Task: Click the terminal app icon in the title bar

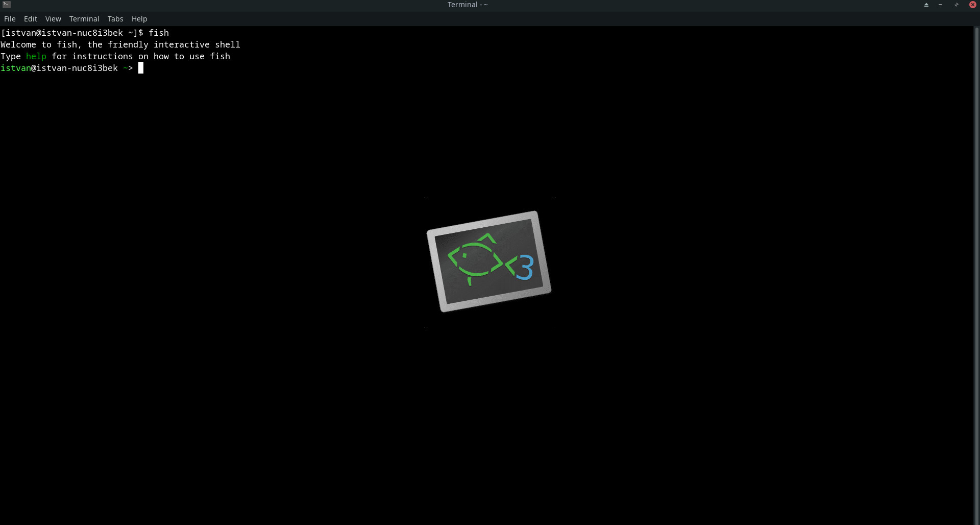Action: 6,5
